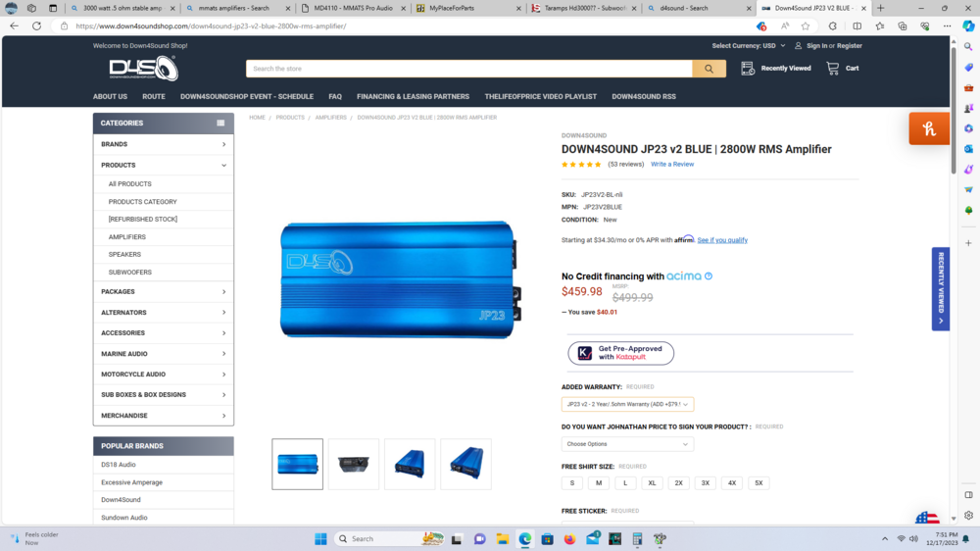The image size is (980, 551).
Task: Open the shopping Cart icon
Action: coord(832,69)
